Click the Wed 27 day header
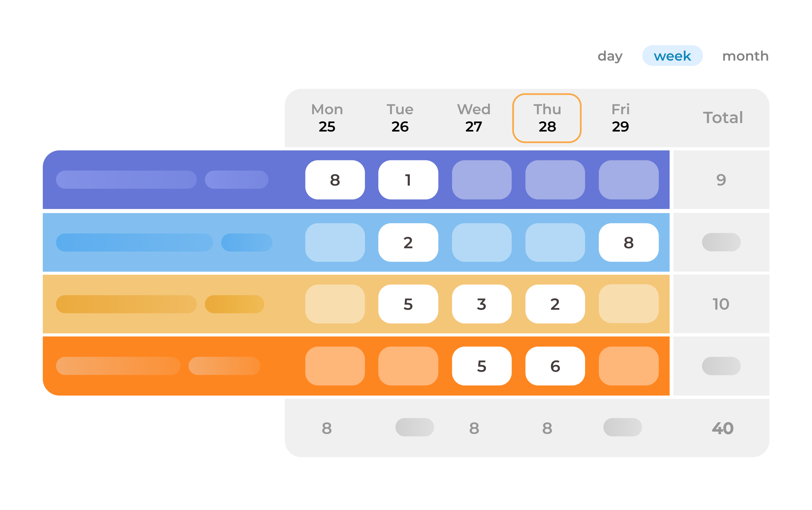This screenshot has height=510, width=812. click(x=474, y=118)
